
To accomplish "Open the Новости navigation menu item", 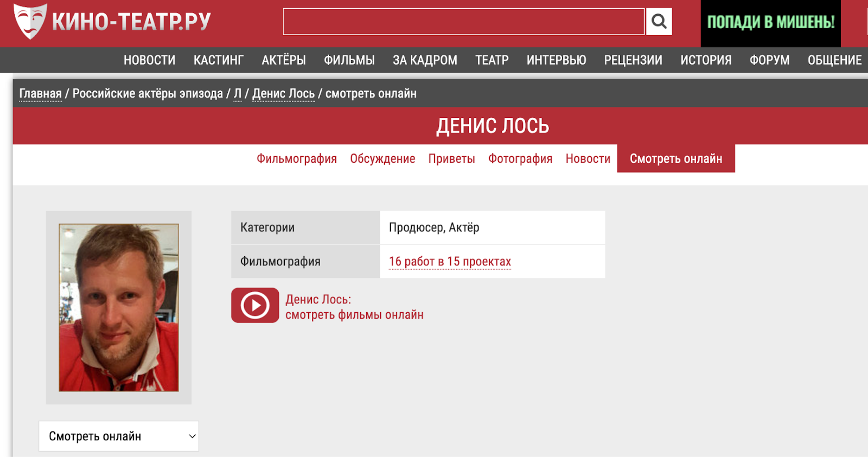I will (x=150, y=60).
